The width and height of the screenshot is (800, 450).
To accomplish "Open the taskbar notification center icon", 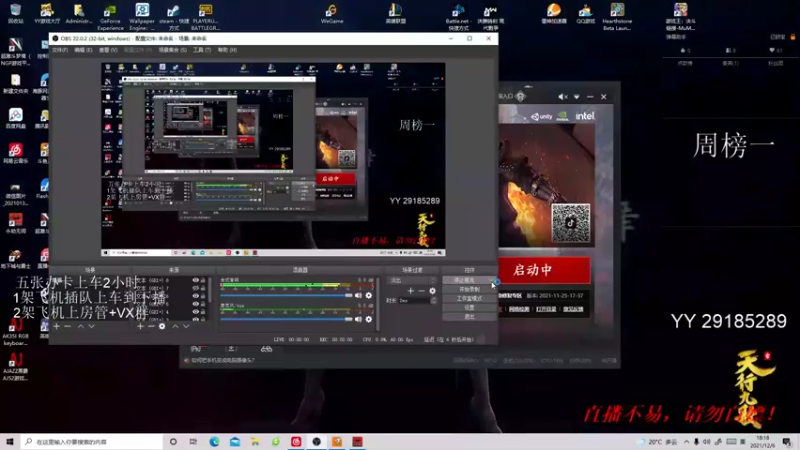I will (x=787, y=442).
